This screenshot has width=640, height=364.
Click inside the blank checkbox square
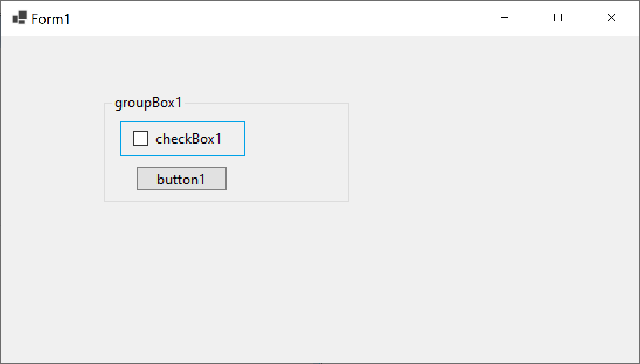(141, 138)
